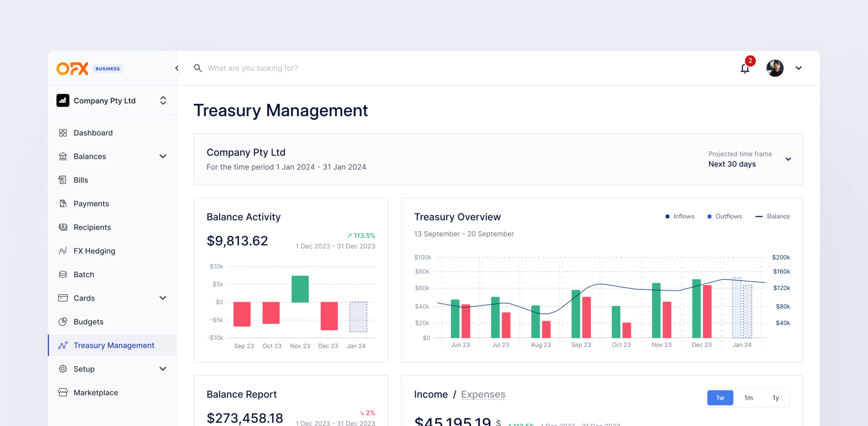Click the Dashboard grid icon

(63, 133)
